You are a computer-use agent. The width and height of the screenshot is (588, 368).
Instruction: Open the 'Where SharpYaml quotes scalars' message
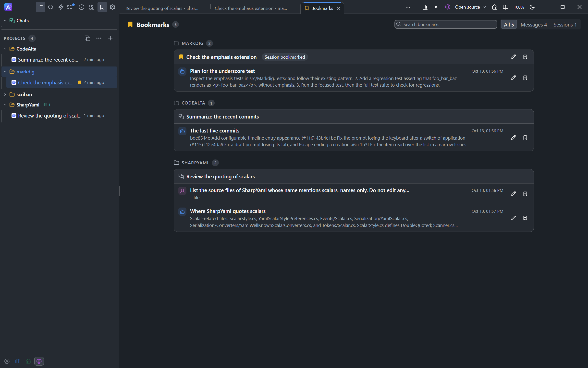354,218
